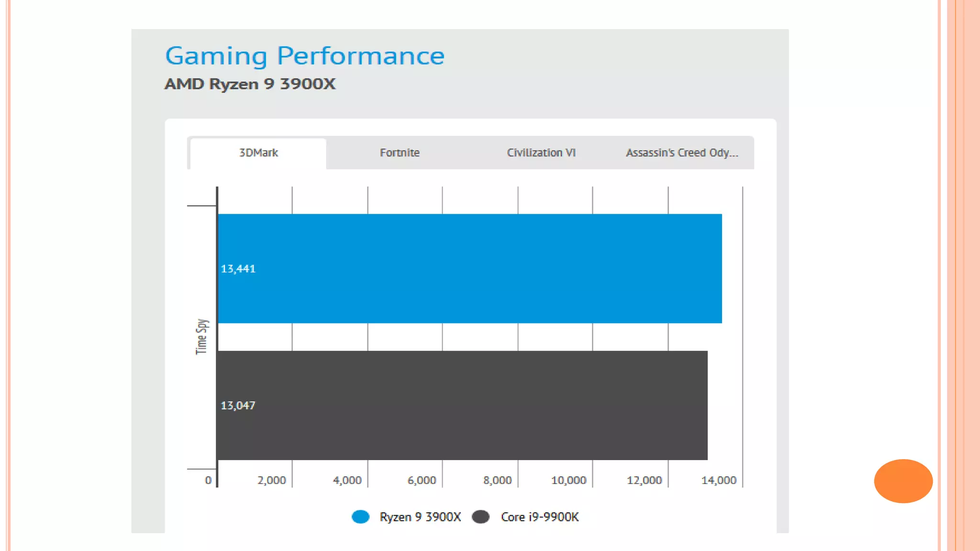Click the 13,047 value label
Viewport: 980px width, 551px height.
tap(238, 406)
